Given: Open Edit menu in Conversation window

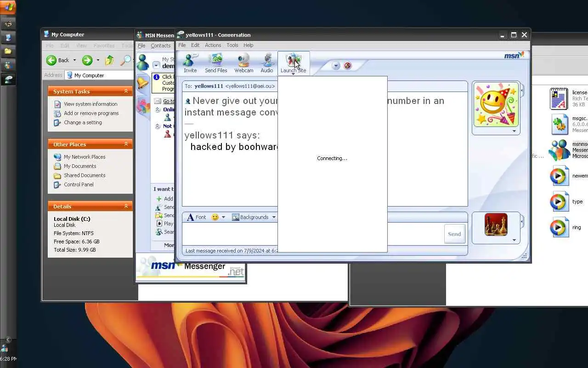Looking at the screenshot, I should 195,45.
